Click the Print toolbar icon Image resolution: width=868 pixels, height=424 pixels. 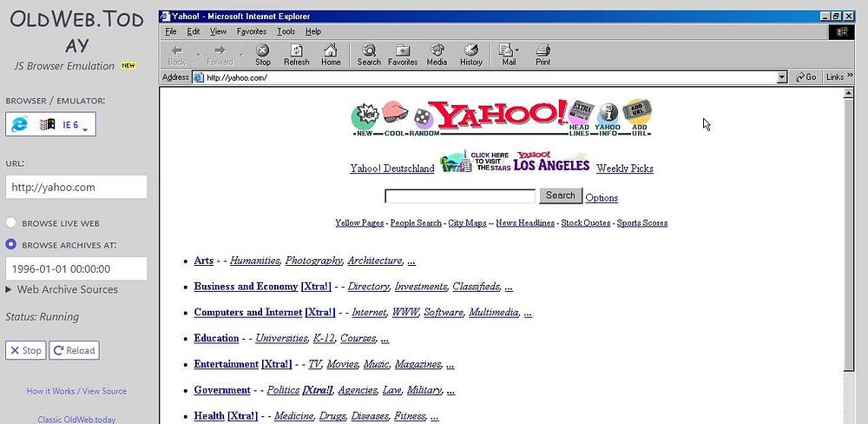[543, 55]
